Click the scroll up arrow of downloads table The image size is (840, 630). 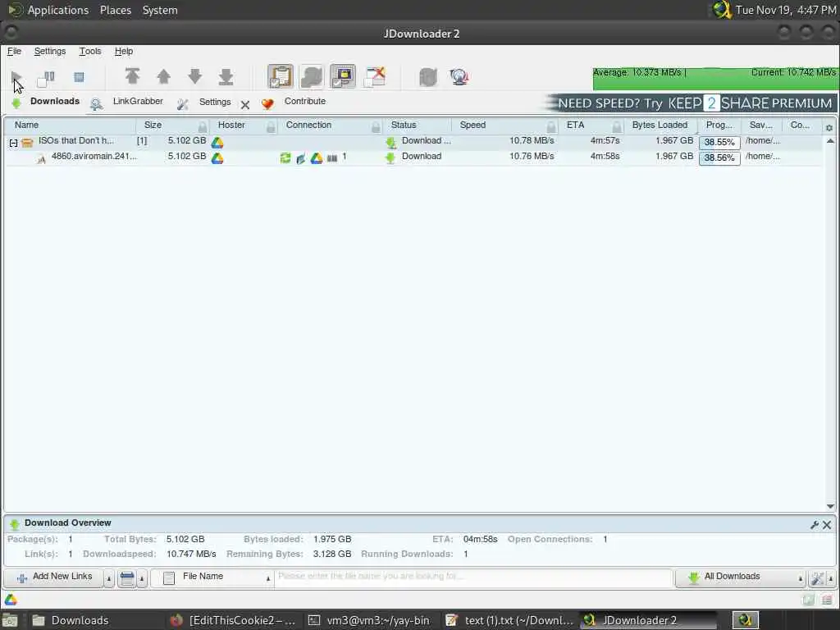pyautogui.click(x=830, y=141)
